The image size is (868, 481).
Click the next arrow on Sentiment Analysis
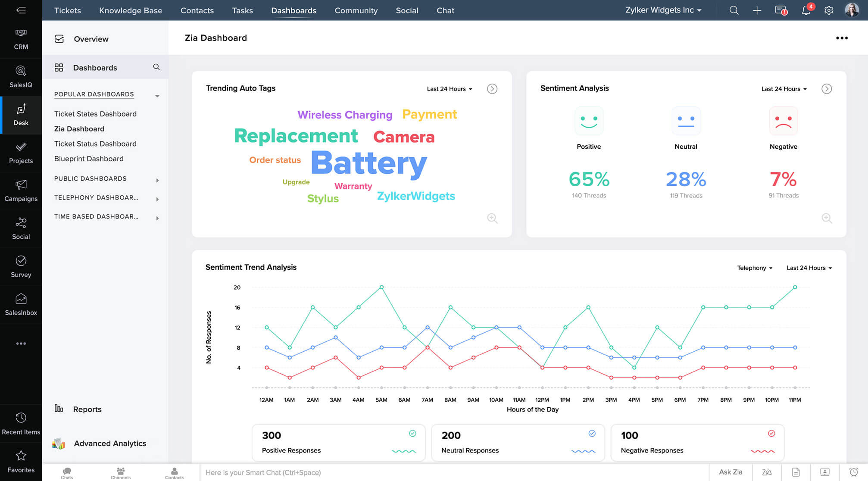tap(826, 89)
